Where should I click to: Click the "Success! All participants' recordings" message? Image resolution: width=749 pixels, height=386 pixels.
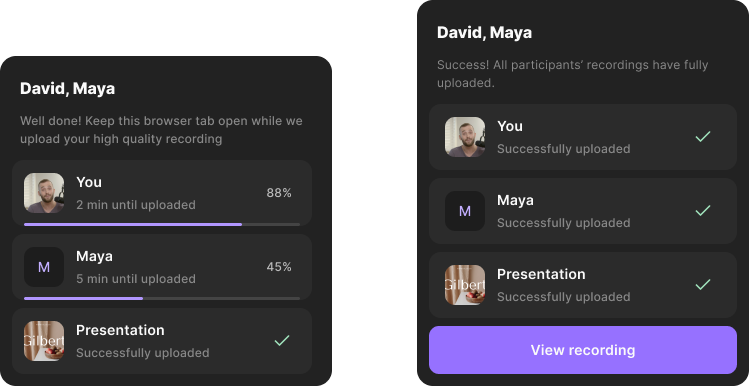point(572,74)
